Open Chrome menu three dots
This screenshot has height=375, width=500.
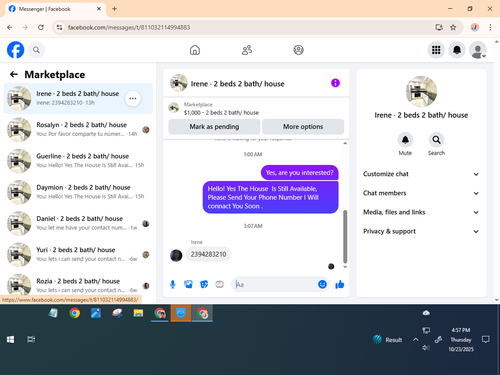[x=490, y=27]
